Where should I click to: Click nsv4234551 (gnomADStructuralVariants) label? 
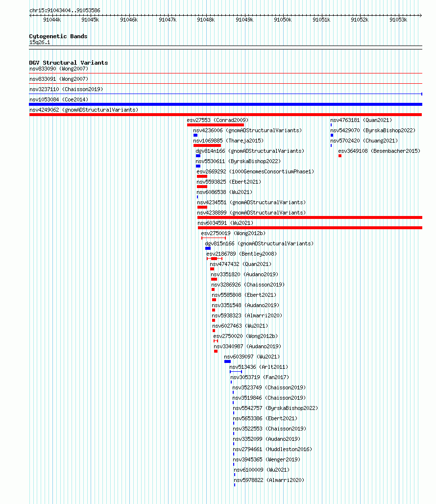(251, 202)
